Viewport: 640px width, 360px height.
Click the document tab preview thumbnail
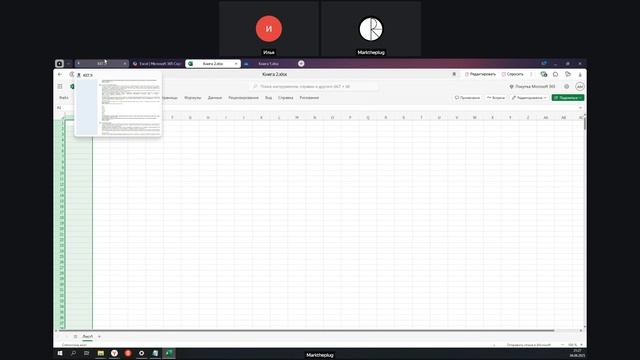coord(118,107)
